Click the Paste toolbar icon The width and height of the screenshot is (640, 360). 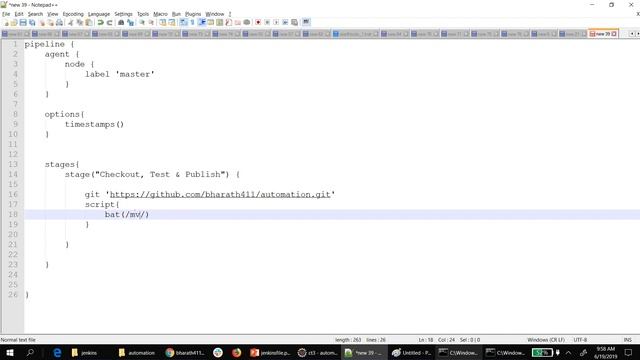(88, 22)
